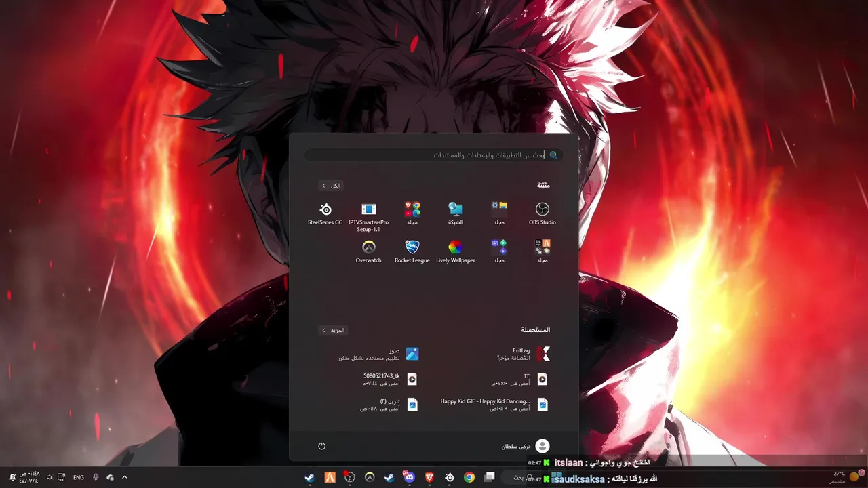Switch input language via ENG indicator
Screen dimensions: 868x488
coord(79,477)
